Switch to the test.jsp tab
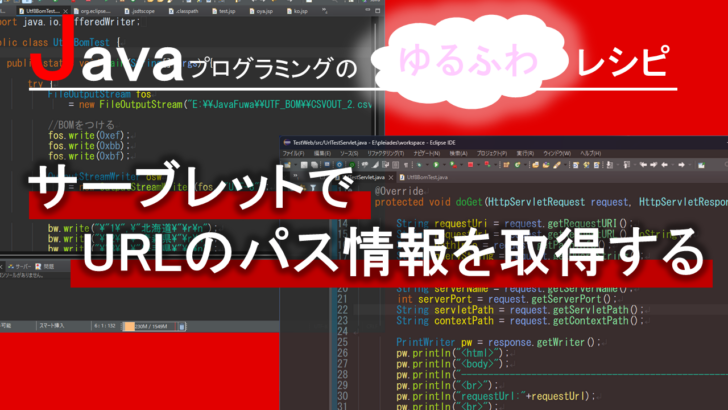This screenshot has height=410, width=728. click(x=223, y=11)
